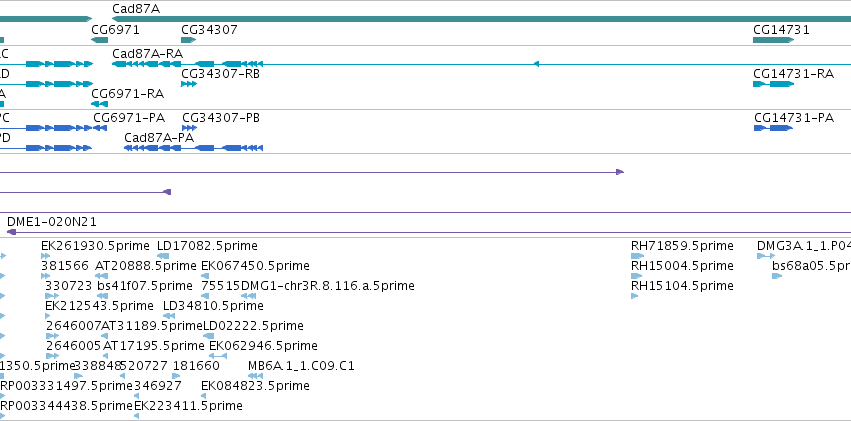Click the 346927 feature label
Image resolution: width=851 pixels, height=421 pixels.
pyautogui.click(x=157, y=386)
